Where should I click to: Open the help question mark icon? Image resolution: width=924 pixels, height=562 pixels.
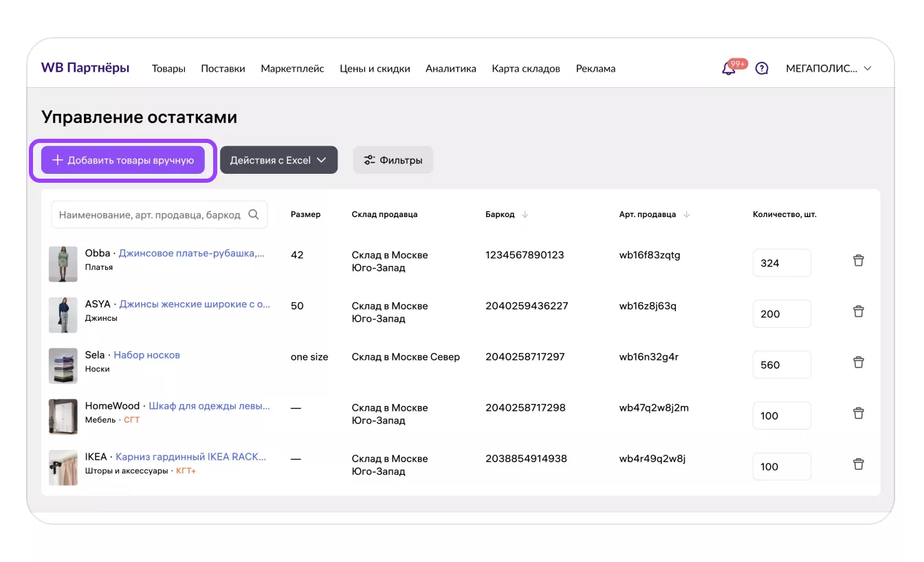click(x=762, y=69)
